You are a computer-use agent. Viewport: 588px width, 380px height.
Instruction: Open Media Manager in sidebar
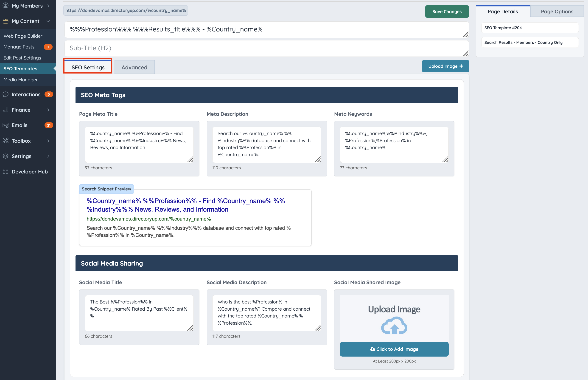[21, 80]
